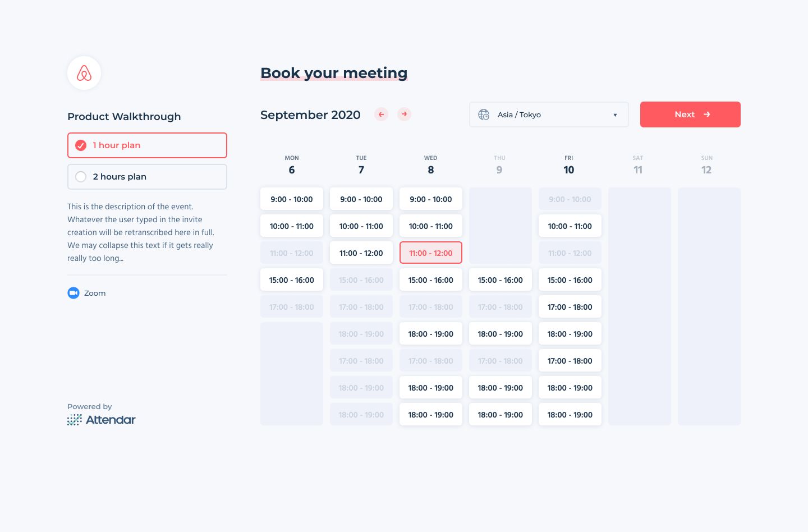Open the Asia / Tokyo timezone dropdown
The image size is (808, 532).
548,114
